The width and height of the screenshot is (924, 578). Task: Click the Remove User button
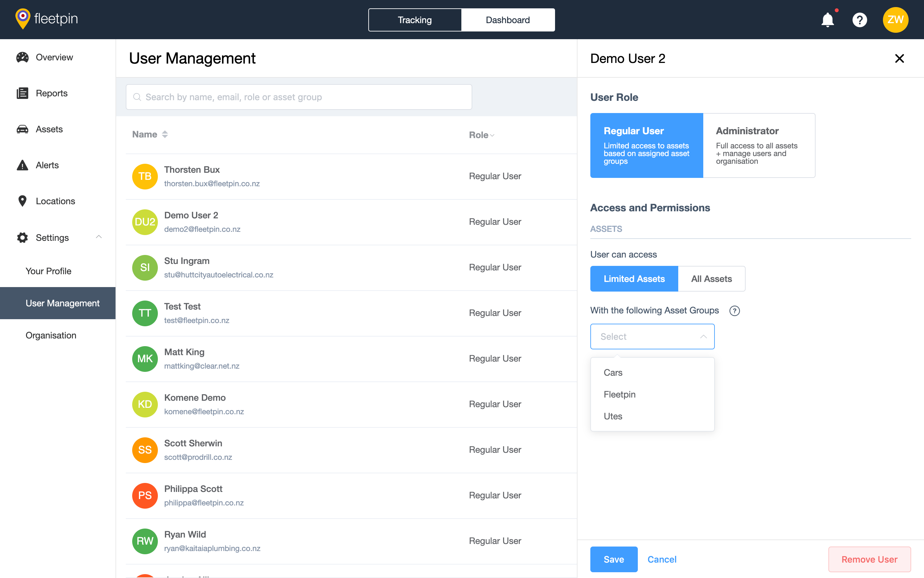click(869, 559)
